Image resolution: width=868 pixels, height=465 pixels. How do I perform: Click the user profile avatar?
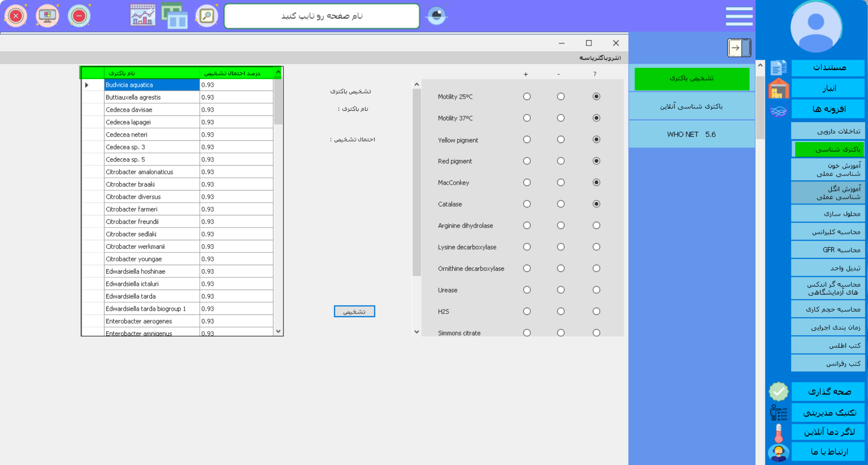click(816, 27)
